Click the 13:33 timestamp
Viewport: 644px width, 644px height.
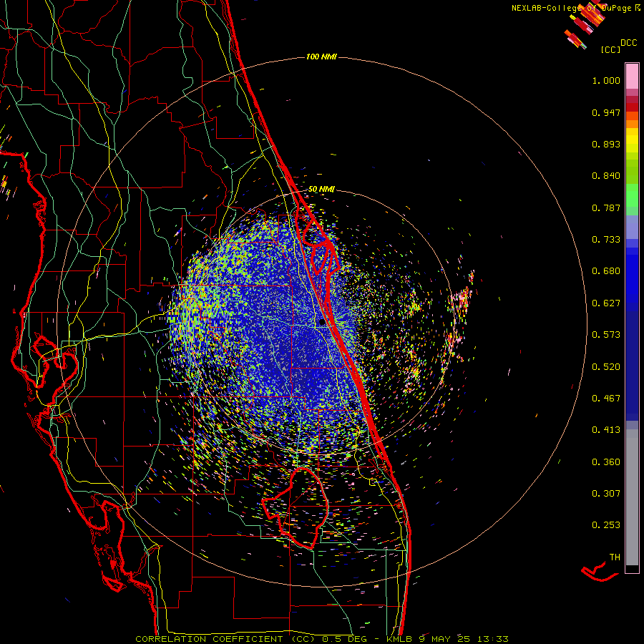(493, 639)
